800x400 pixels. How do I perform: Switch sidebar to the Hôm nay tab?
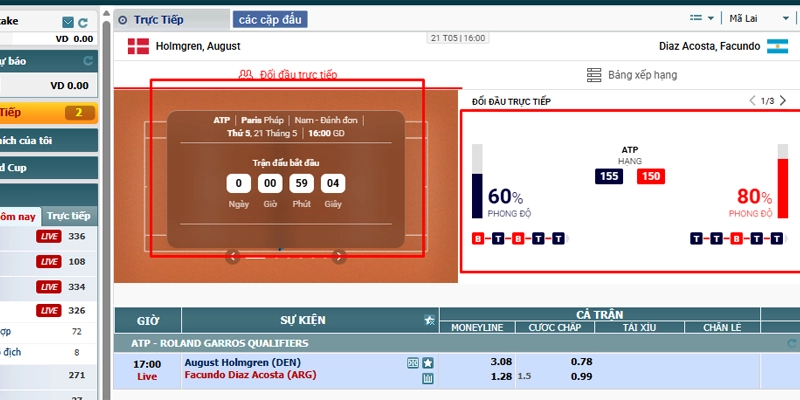coord(19,216)
